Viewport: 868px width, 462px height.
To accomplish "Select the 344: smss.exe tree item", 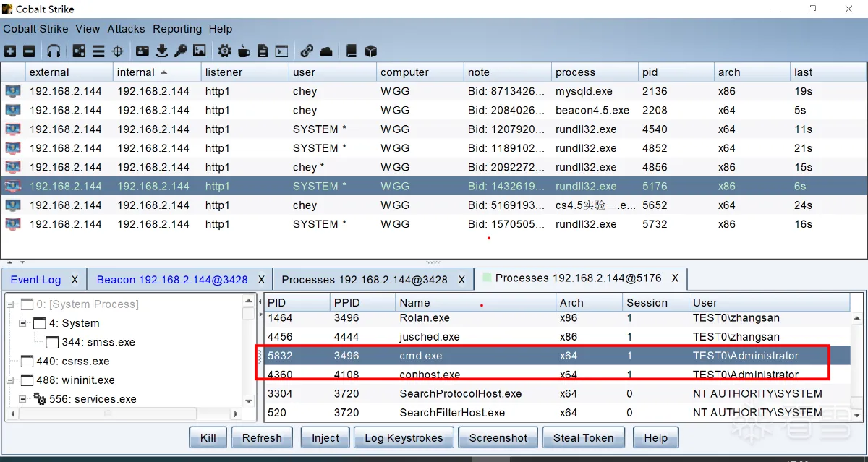I will click(90, 342).
